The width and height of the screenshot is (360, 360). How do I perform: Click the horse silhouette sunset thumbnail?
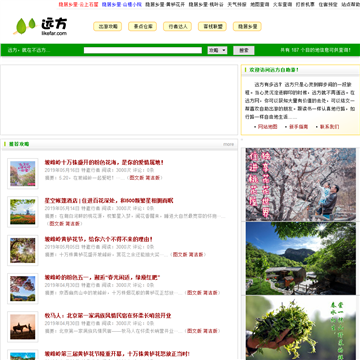click(x=23, y=327)
